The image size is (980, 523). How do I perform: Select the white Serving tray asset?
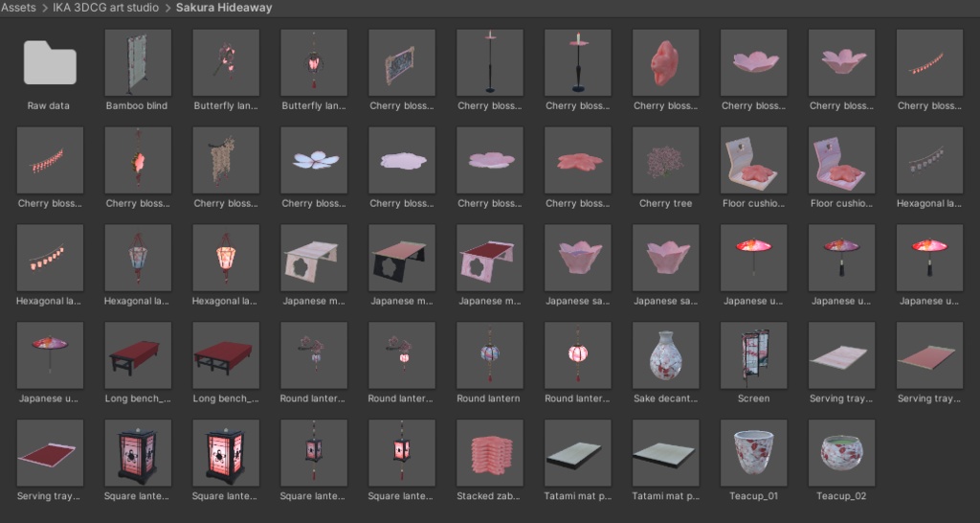click(x=842, y=355)
